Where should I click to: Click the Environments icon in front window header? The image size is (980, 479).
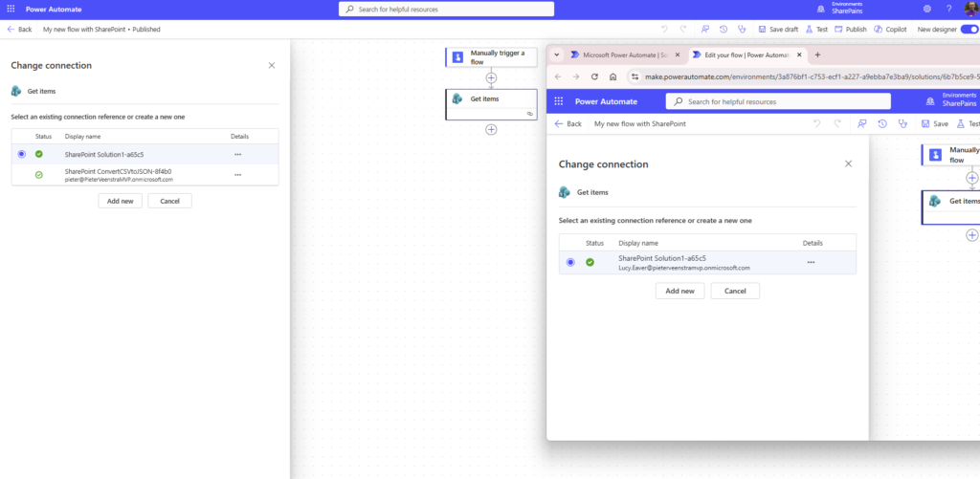click(930, 101)
